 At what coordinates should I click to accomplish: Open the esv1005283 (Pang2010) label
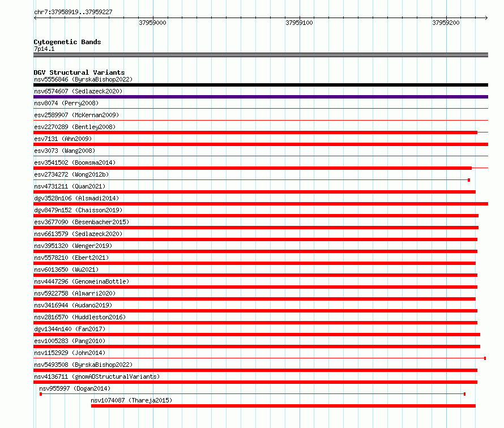click(70, 341)
